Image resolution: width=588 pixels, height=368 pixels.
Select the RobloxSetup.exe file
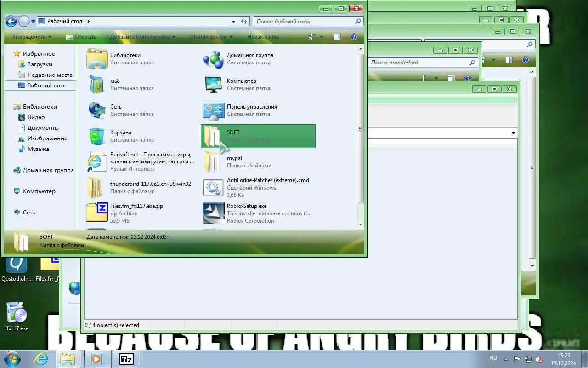[x=258, y=213]
